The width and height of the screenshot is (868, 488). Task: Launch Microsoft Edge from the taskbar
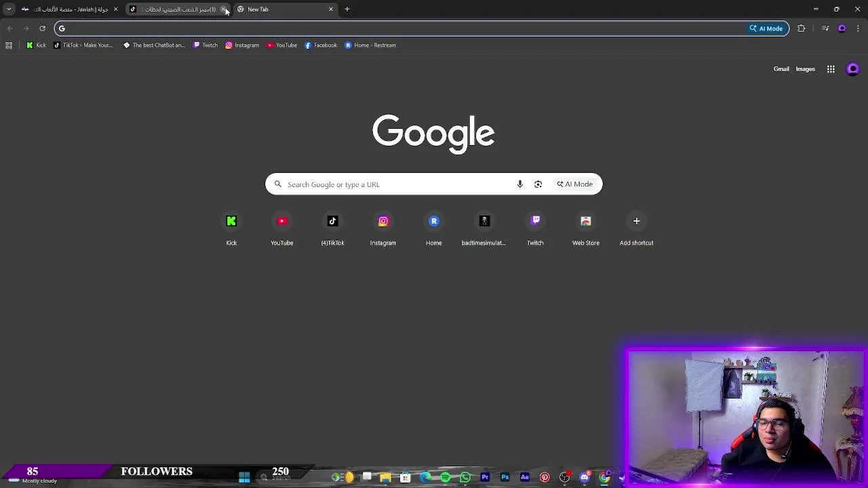pos(425,478)
